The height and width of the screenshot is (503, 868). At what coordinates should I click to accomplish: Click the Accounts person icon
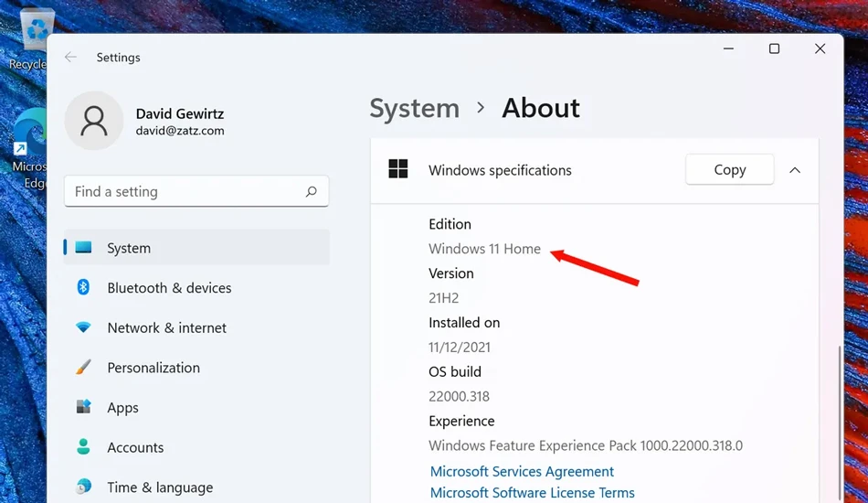pyautogui.click(x=83, y=446)
